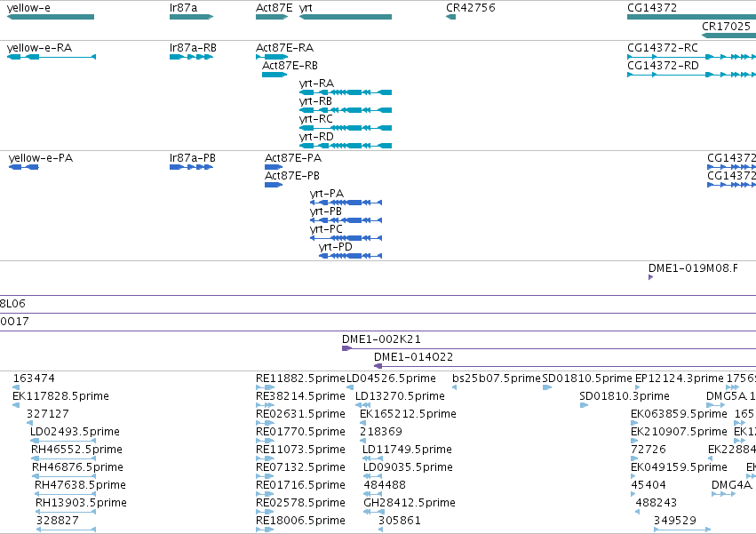Click the yellow-e-RA transcript glyph
The height and width of the screenshot is (534, 756).
(52, 57)
